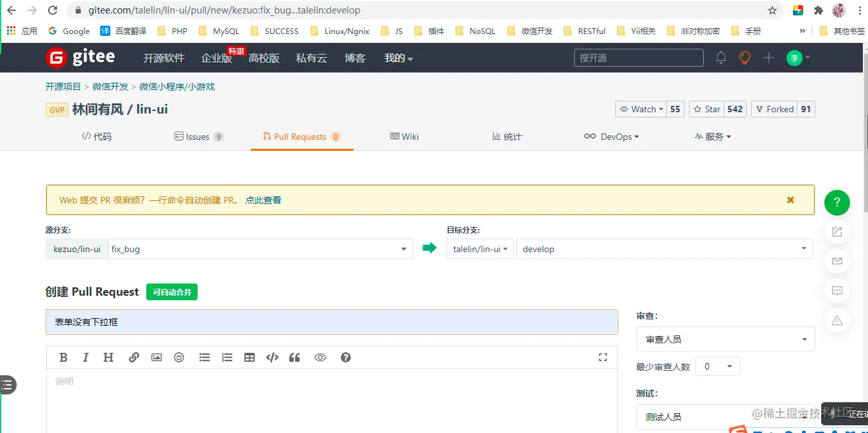The height and width of the screenshot is (433, 868).
Task: Open 博客 in top navigation
Action: [355, 58]
